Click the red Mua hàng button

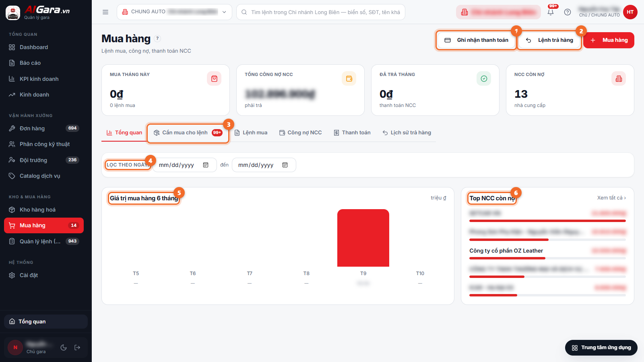coord(609,40)
